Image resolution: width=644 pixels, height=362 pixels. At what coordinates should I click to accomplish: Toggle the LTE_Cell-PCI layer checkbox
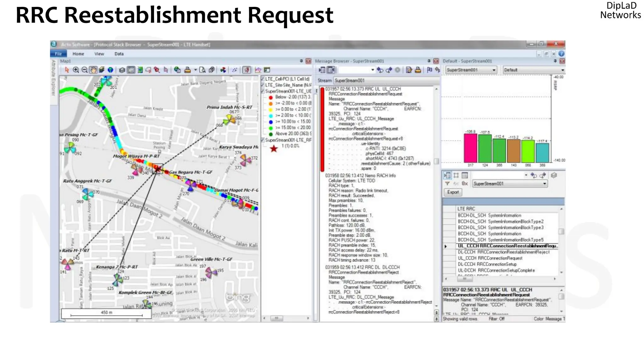[x=263, y=79]
